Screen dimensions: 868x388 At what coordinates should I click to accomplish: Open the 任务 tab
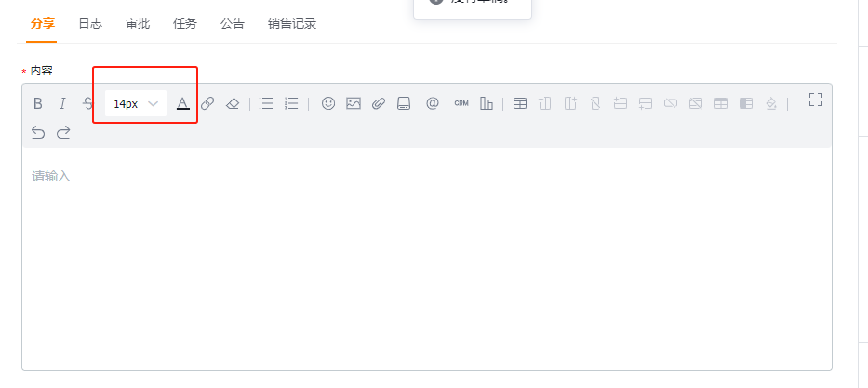tap(185, 24)
